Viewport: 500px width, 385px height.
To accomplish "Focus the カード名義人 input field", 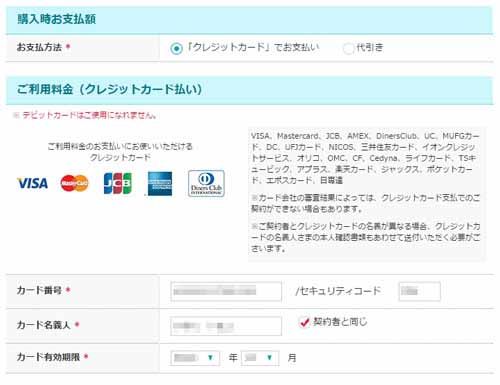I will 226,326.
